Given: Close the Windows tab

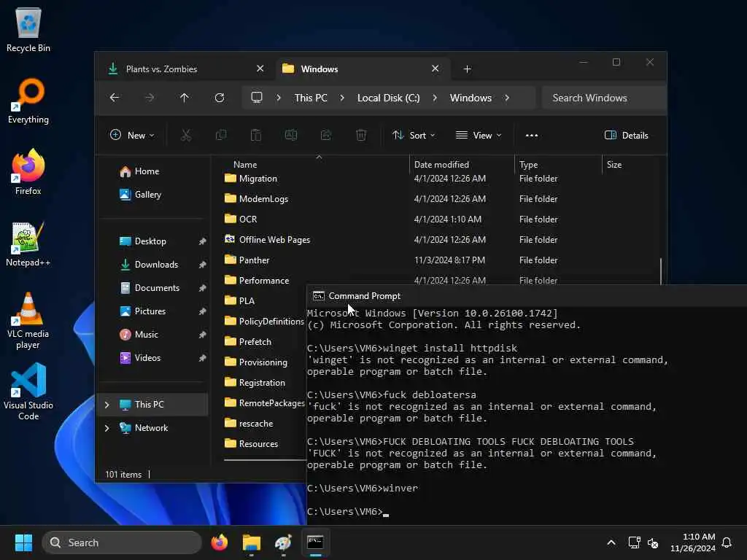Looking at the screenshot, I should pyautogui.click(x=435, y=69).
